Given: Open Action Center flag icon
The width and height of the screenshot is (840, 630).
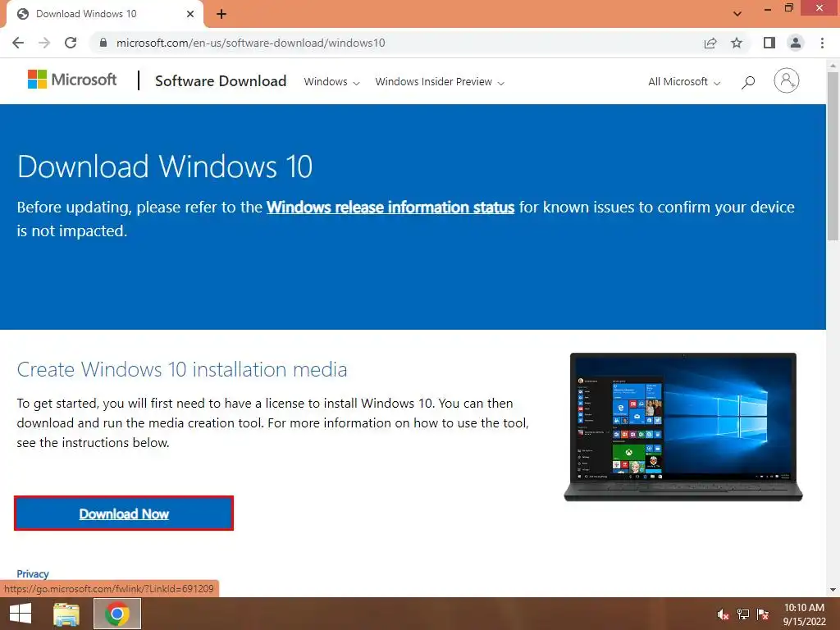Looking at the screenshot, I should click(x=763, y=614).
